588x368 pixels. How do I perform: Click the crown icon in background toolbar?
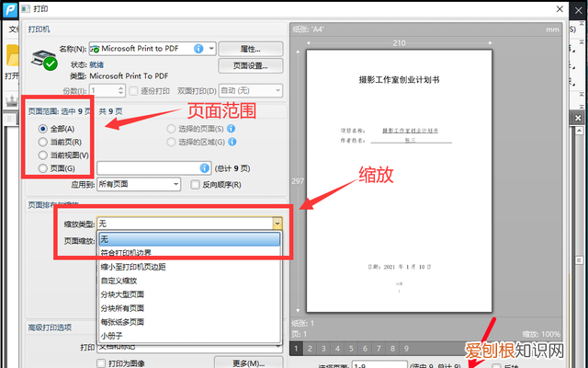pos(12,100)
